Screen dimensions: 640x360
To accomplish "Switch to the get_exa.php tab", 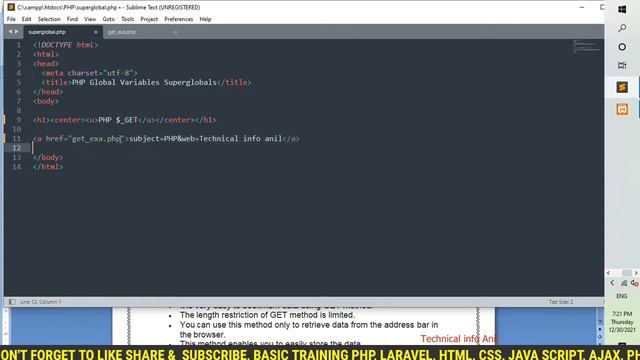I will pyautogui.click(x=122, y=32).
